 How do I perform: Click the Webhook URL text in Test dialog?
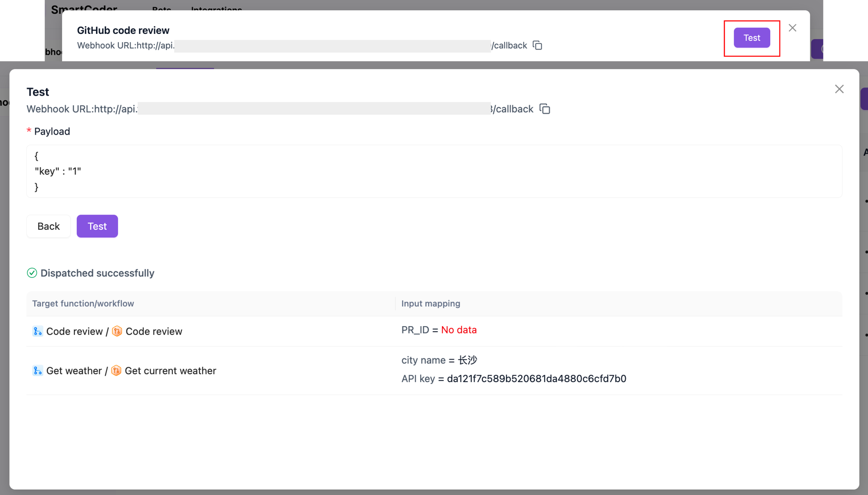[x=280, y=109]
